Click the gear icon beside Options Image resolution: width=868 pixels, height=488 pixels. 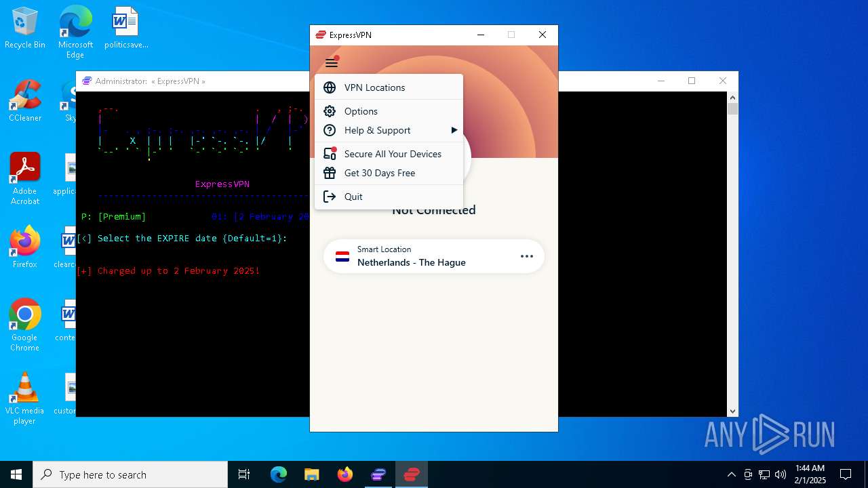(330, 111)
